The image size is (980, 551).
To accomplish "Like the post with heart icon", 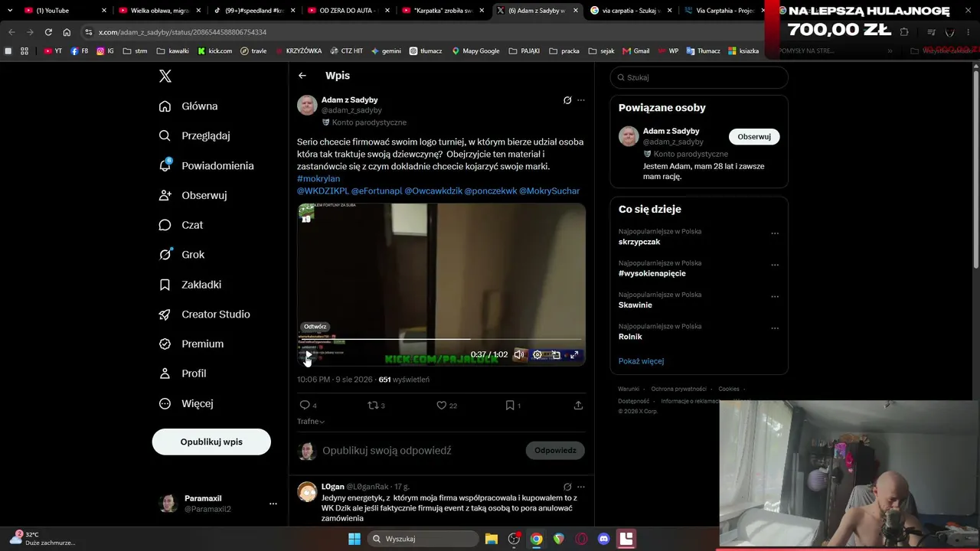I will pos(441,406).
